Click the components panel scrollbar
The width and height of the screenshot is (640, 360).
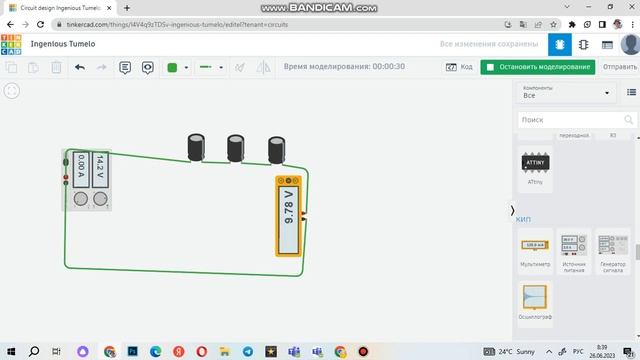pyautogui.click(x=637, y=252)
